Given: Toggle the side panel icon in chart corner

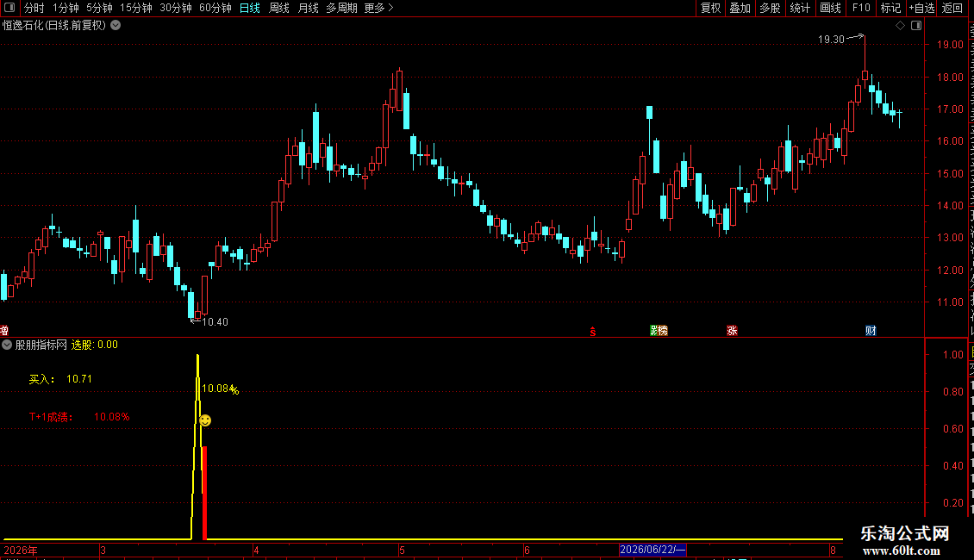Looking at the screenshot, I should [x=916, y=26].
